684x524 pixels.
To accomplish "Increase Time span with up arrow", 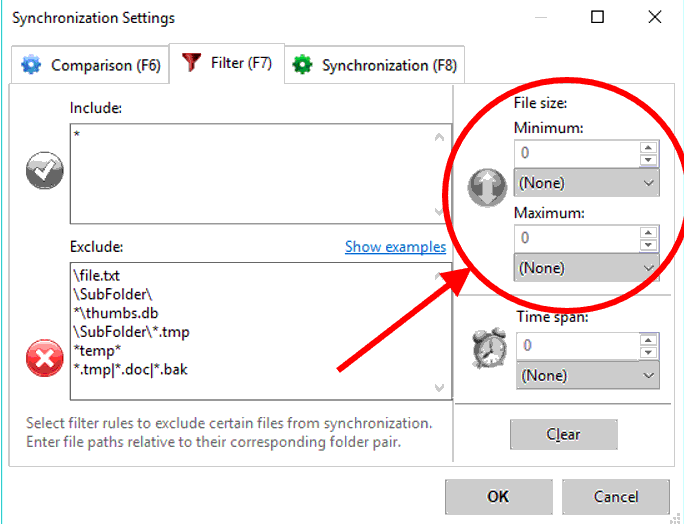I will (649, 340).
